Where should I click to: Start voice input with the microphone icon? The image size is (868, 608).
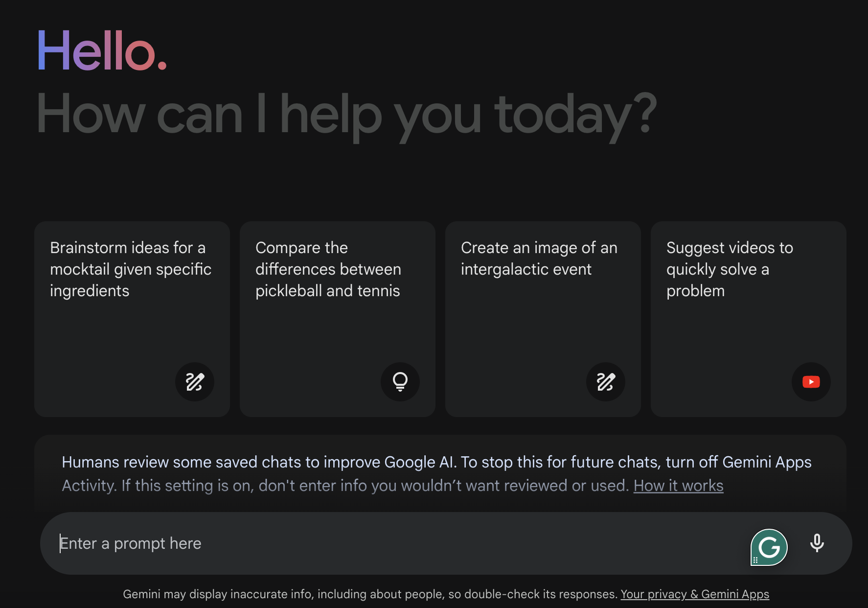[816, 543]
